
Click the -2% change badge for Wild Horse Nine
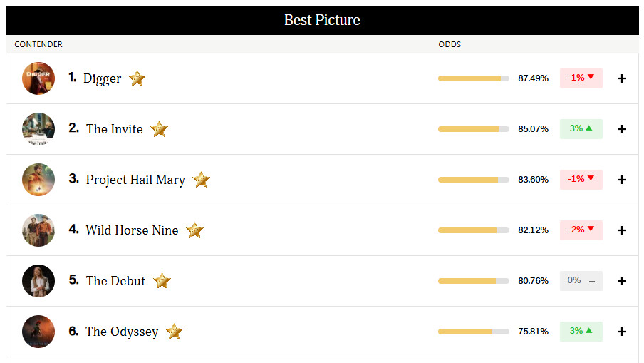click(x=581, y=230)
